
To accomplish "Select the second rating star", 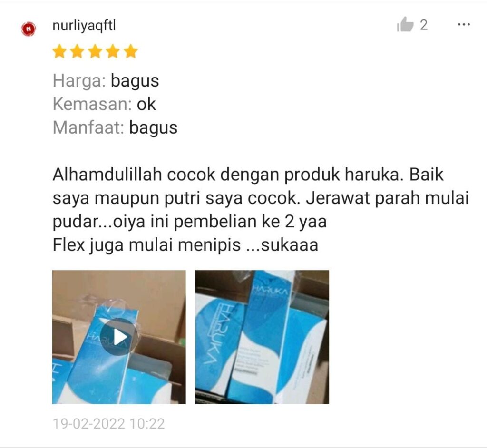I will (x=77, y=51).
